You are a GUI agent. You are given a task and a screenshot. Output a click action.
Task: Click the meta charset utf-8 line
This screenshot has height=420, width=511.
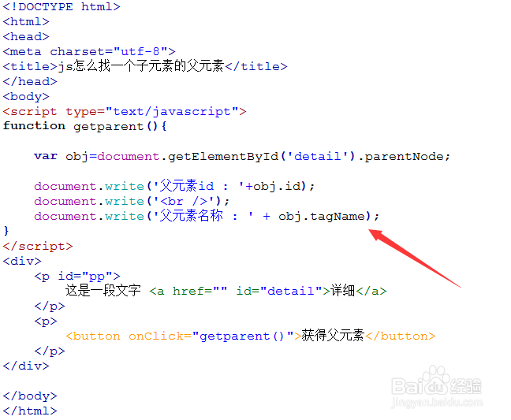[89, 51]
